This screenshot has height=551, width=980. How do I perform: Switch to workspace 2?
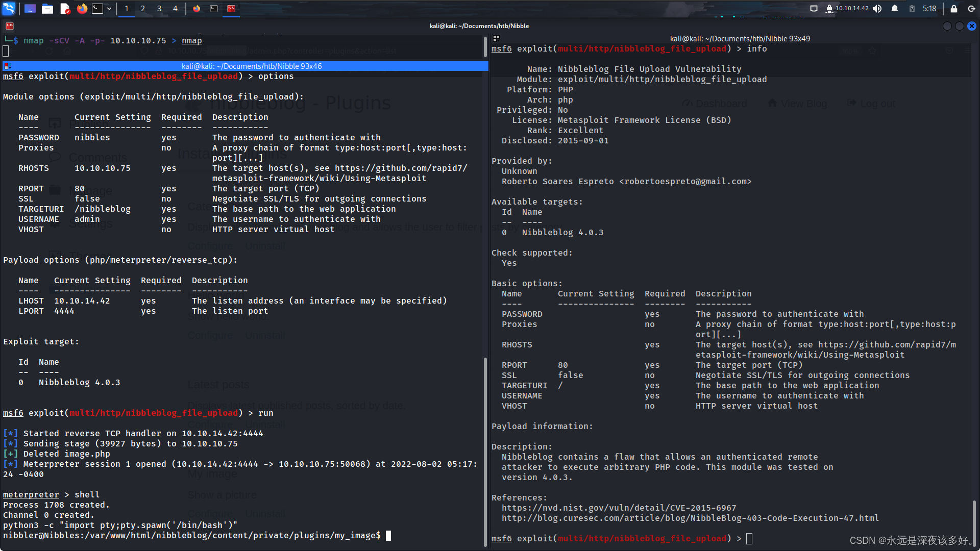click(x=143, y=9)
